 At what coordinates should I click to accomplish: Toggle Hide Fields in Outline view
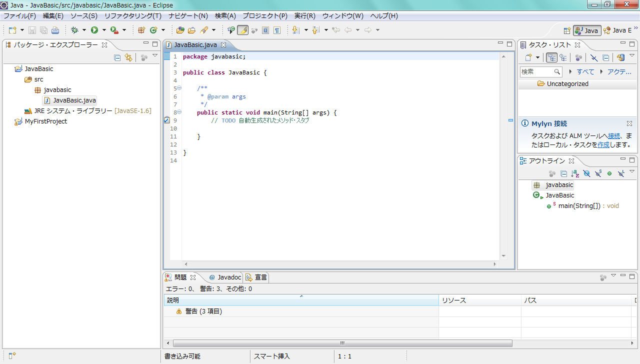pyautogui.click(x=586, y=173)
